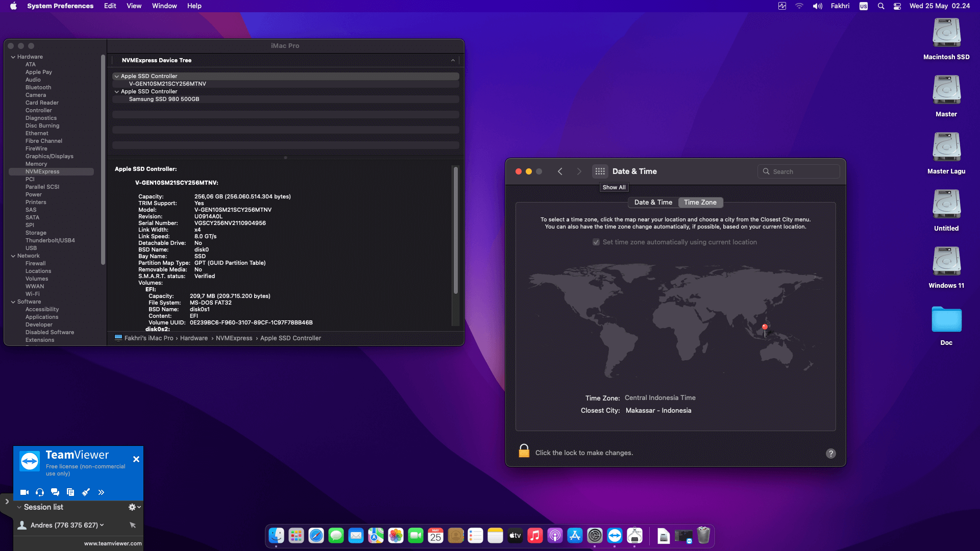Select Doc folder on desktop

point(946,325)
